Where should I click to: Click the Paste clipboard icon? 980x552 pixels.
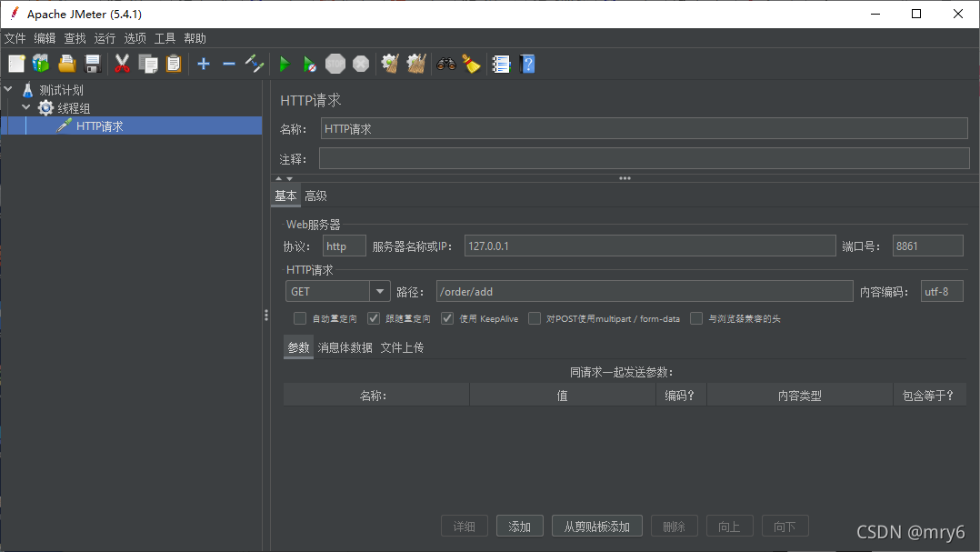[x=174, y=64]
